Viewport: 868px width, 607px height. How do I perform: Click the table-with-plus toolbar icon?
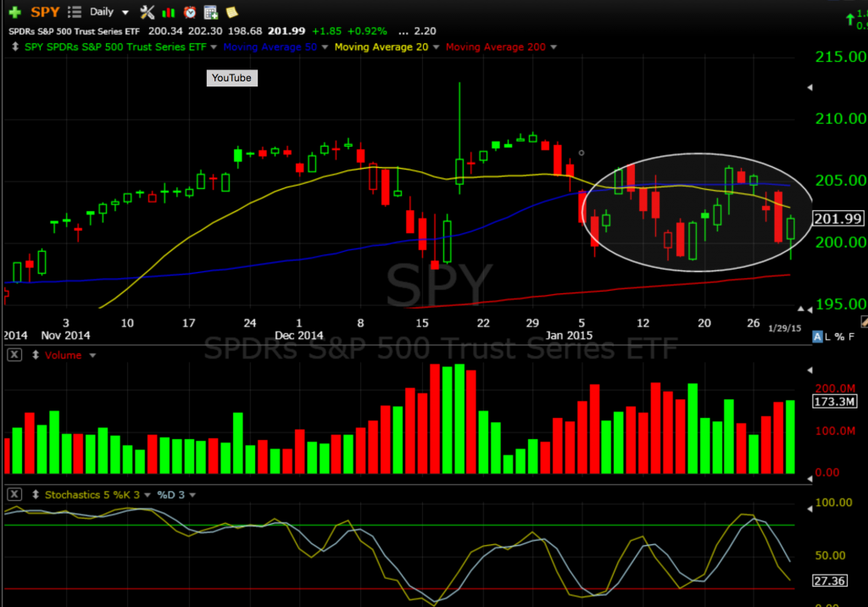pyautogui.click(x=211, y=12)
